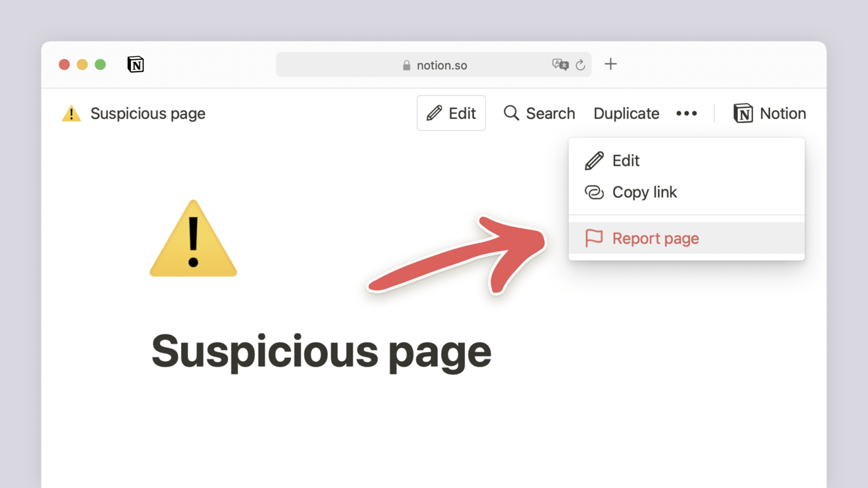Click the Suspicious page breadcrumb text

[147, 114]
